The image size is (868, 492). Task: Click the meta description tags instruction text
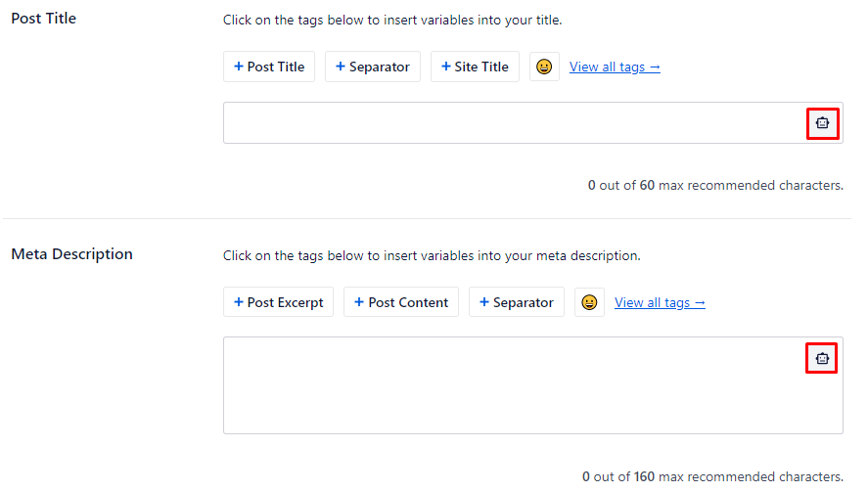point(432,255)
